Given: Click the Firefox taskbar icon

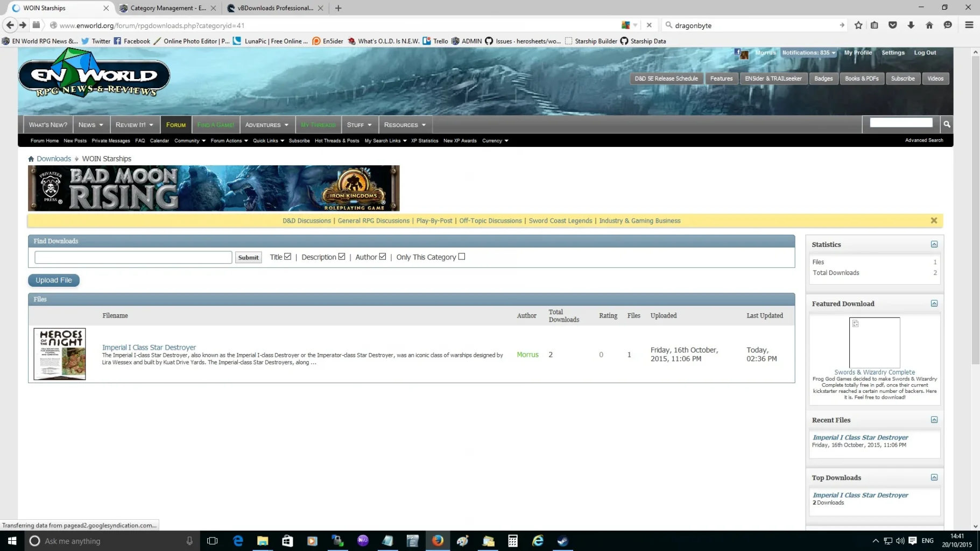Looking at the screenshot, I should point(438,541).
